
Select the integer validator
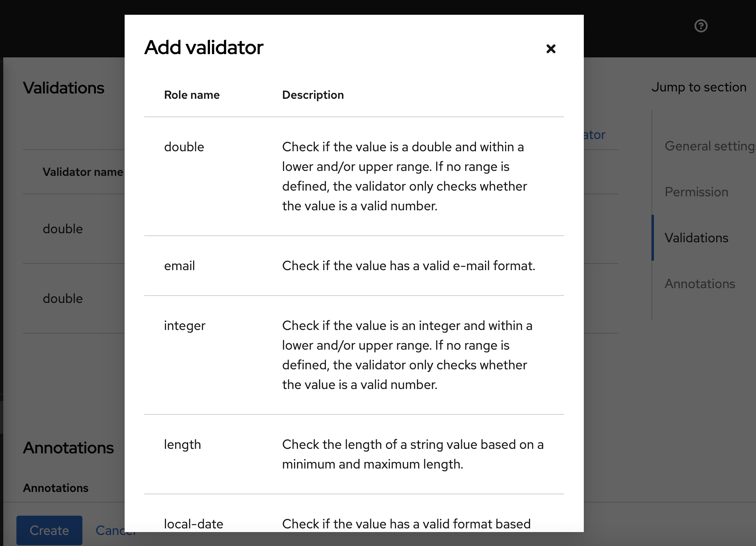pyautogui.click(x=184, y=326)
